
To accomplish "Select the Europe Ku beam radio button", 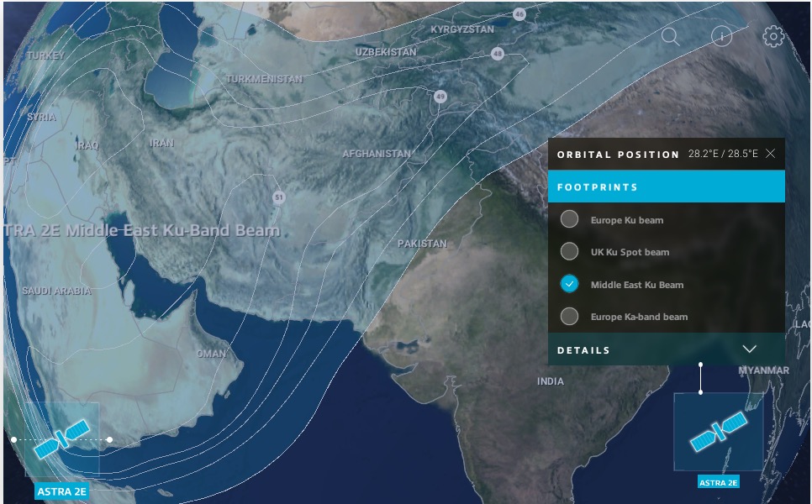I will point(569,219).
